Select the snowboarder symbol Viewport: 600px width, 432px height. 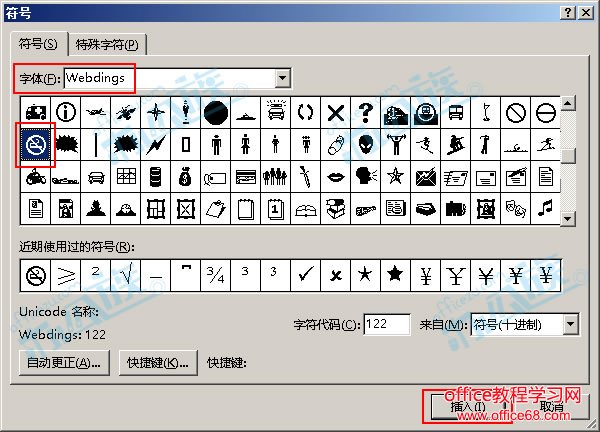(x=456, y=145)
